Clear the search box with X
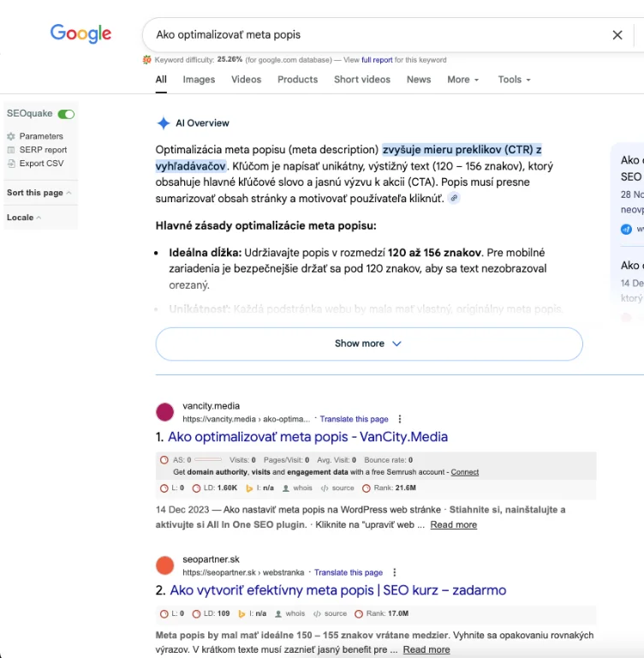The width and height of the screenshot is (644, 658). point(617,35)
